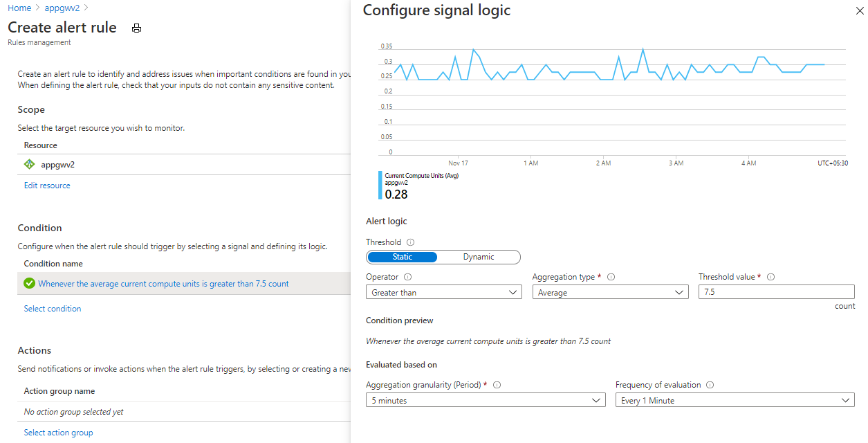The height and width of the screenshot is (443, 868).
Task: Expand the Aggregation granularity period dropdown
Action: [x=486, y=401]
